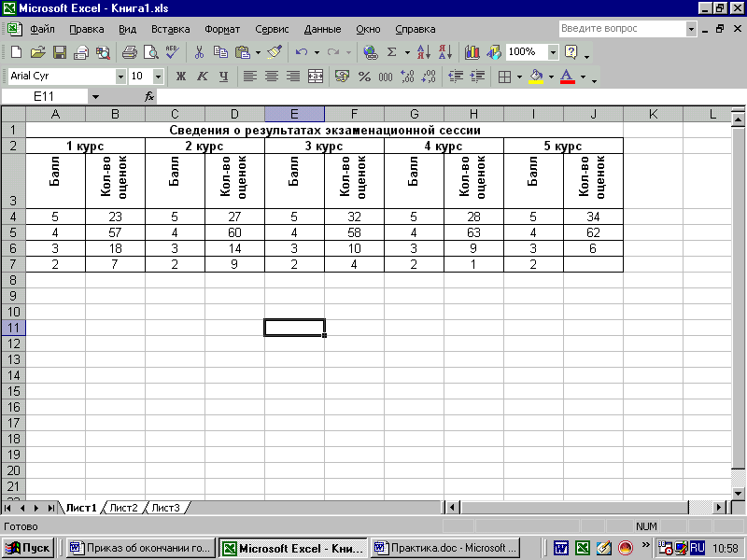Expand the Name Box dropdown arrow
Image resolution: width=747 pixels, height=560 pixels.
click(95, 97)
